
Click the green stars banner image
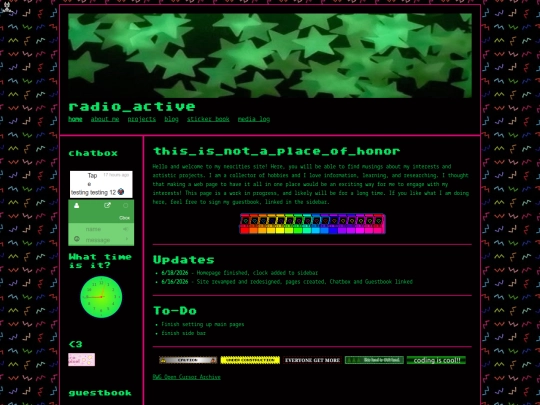pos(270,55)
